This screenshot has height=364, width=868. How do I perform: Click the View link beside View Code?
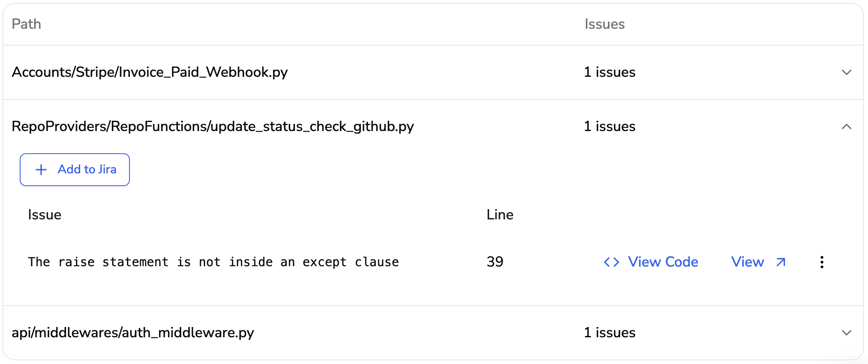(x=747, y=262)
